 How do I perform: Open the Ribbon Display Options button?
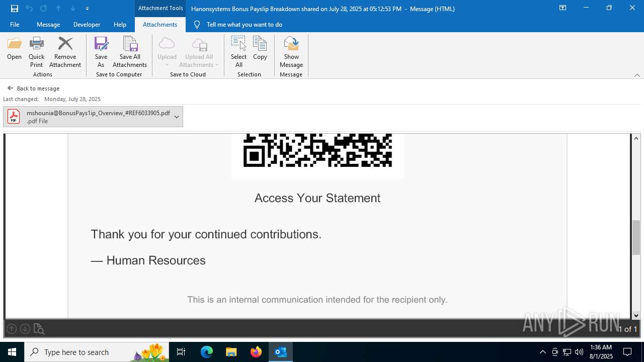[x=562, y=8]
